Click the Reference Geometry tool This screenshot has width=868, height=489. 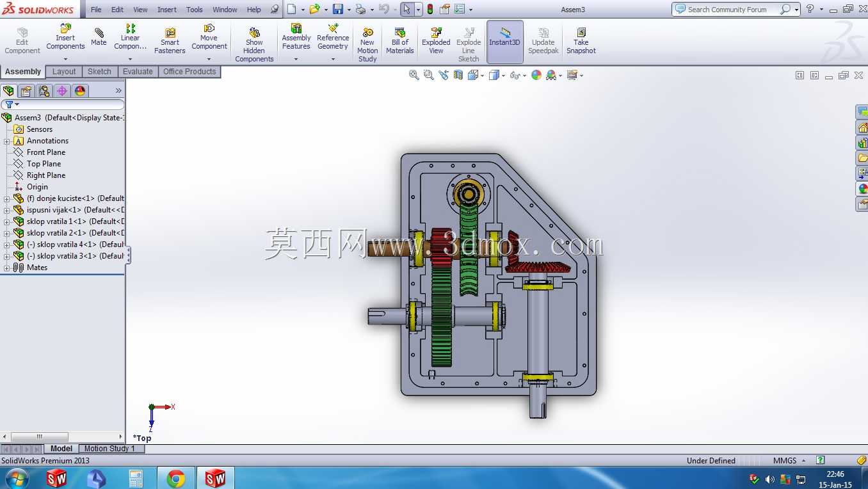click(x=333, y=37)
